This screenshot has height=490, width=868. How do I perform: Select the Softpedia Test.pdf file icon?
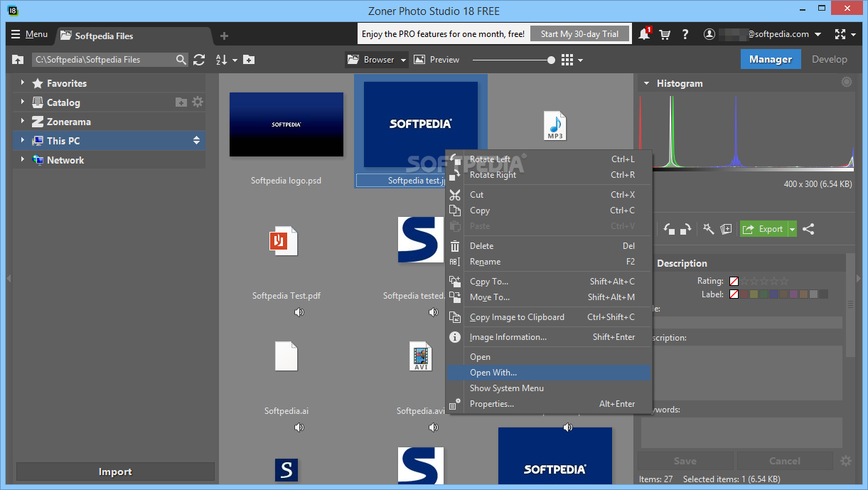pyautogui.click(x=284, y=242)
